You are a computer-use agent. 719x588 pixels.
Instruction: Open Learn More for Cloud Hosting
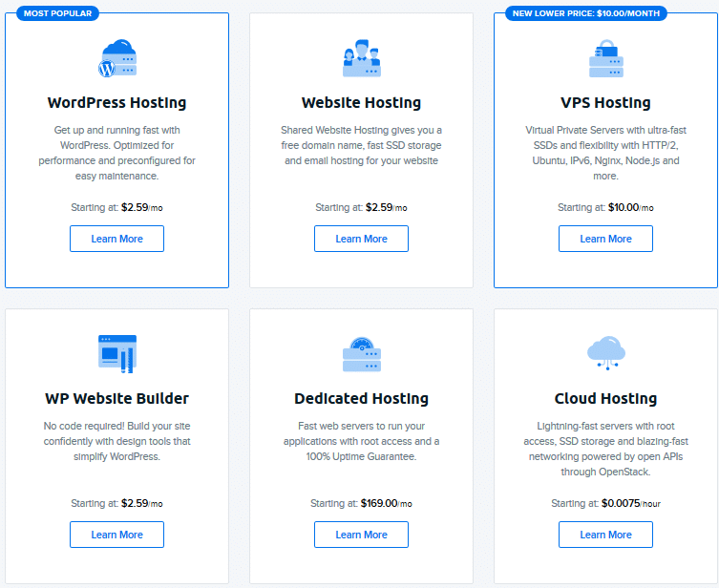(x=605, y=535)
